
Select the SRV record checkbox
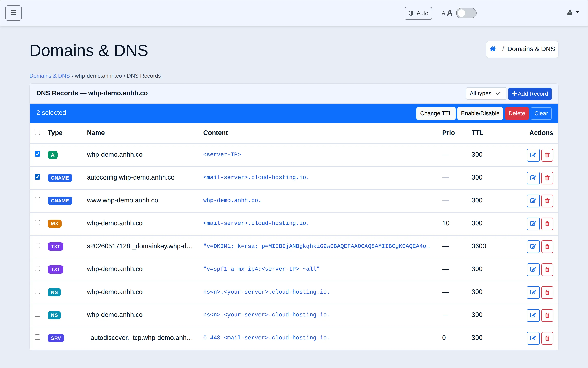tap(37, 337)
